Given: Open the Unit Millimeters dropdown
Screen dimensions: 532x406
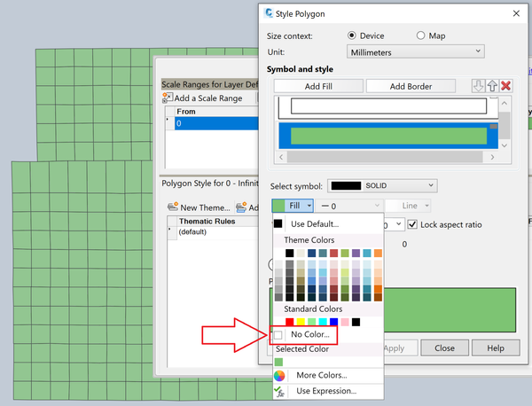Looking at the screenshot, I should coord(416,52).
